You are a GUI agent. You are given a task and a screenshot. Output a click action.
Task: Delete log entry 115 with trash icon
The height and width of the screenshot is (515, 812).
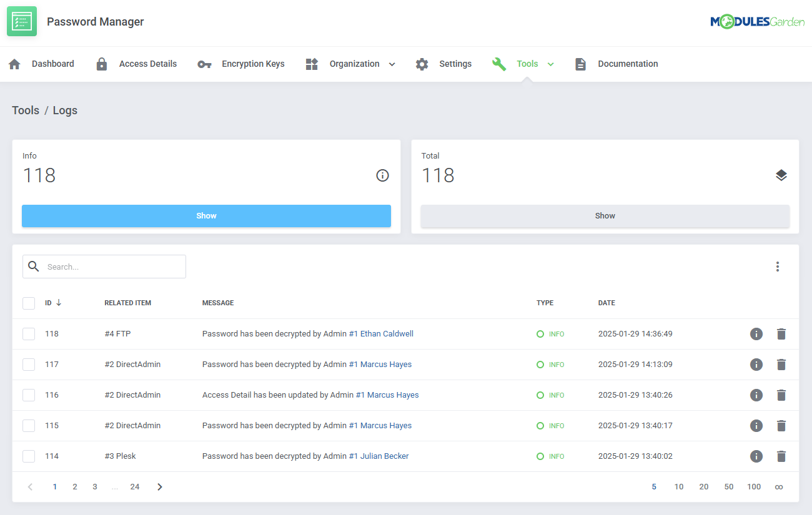[x=781, y=426]
